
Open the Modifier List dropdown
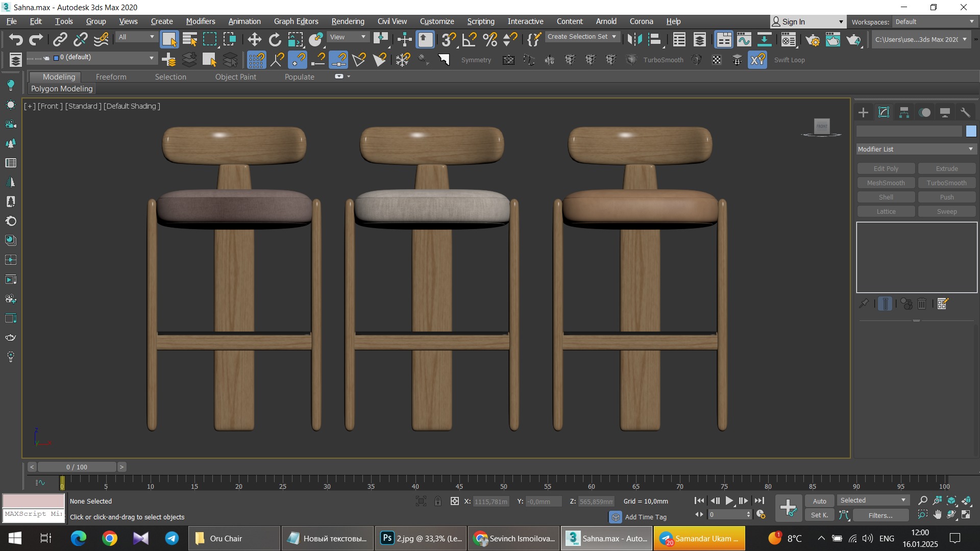click(x=916, y=149)
